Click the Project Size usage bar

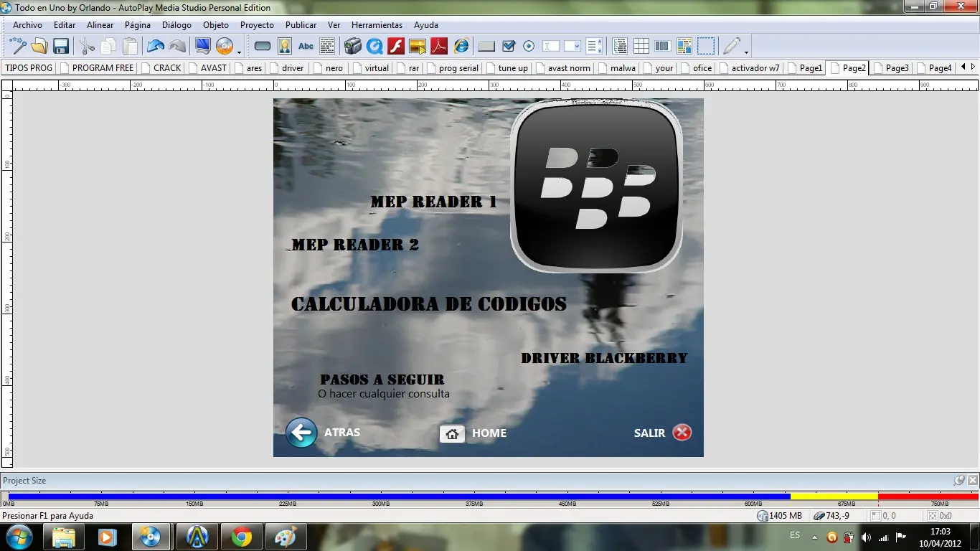(491, 496)
